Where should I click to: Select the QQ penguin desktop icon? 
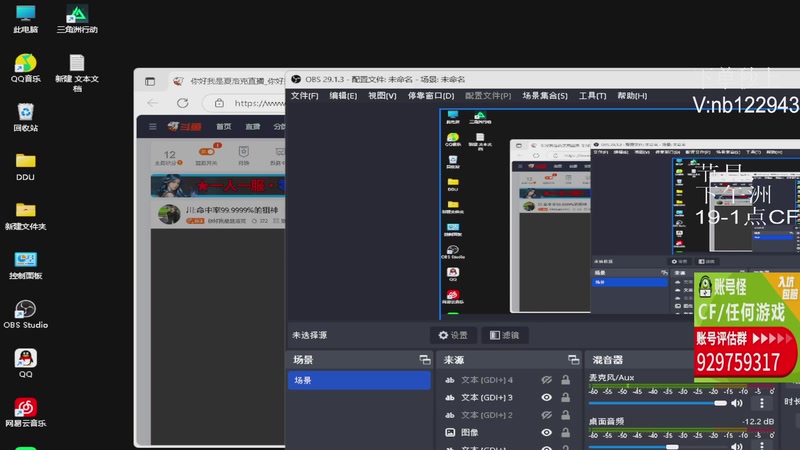(x=25, y=363)
